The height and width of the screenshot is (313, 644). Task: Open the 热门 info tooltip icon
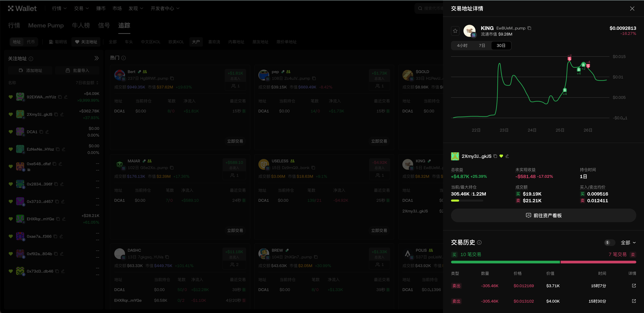pyautogui.click(x=123, y=58)
